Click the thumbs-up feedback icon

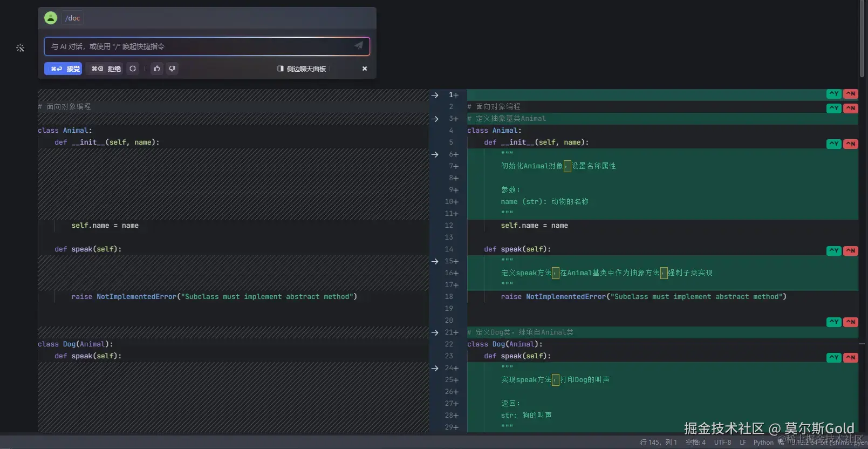pyautogui.click(x=157, y=69)
